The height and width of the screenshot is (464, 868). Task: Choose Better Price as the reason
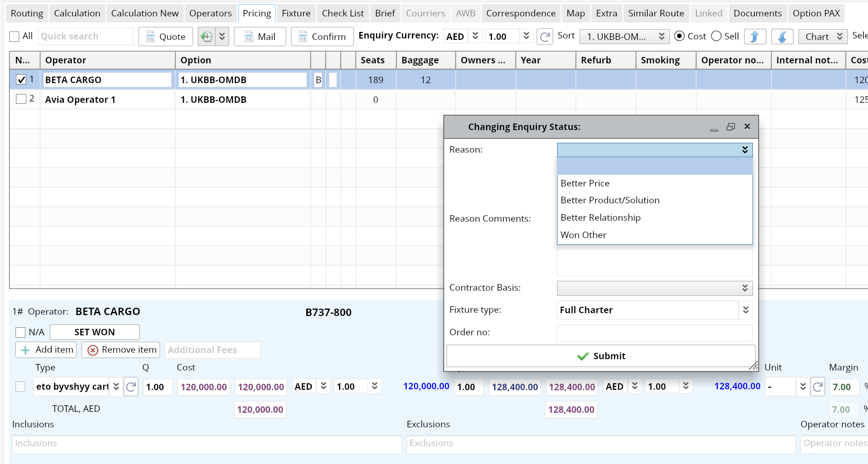click(x=585, y=183)
